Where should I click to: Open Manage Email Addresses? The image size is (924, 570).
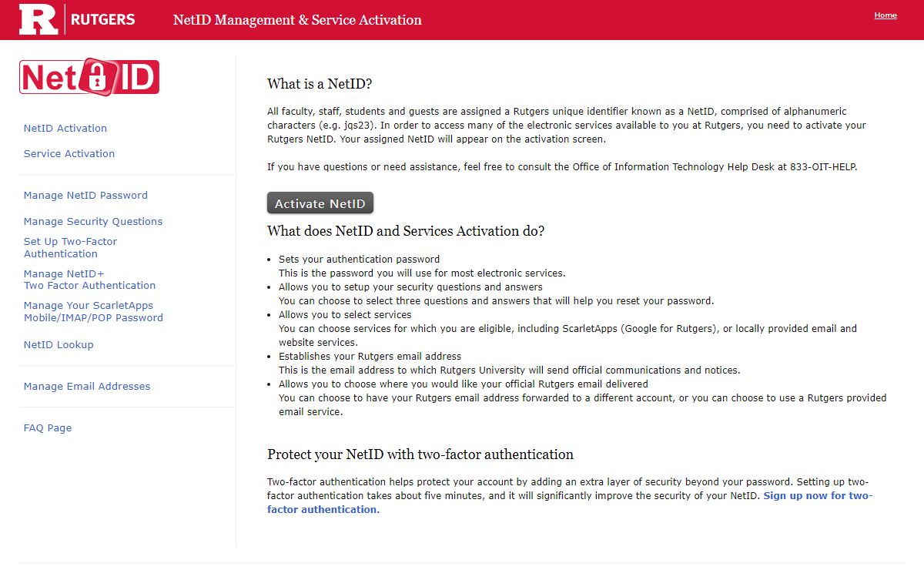coord(87,387)
